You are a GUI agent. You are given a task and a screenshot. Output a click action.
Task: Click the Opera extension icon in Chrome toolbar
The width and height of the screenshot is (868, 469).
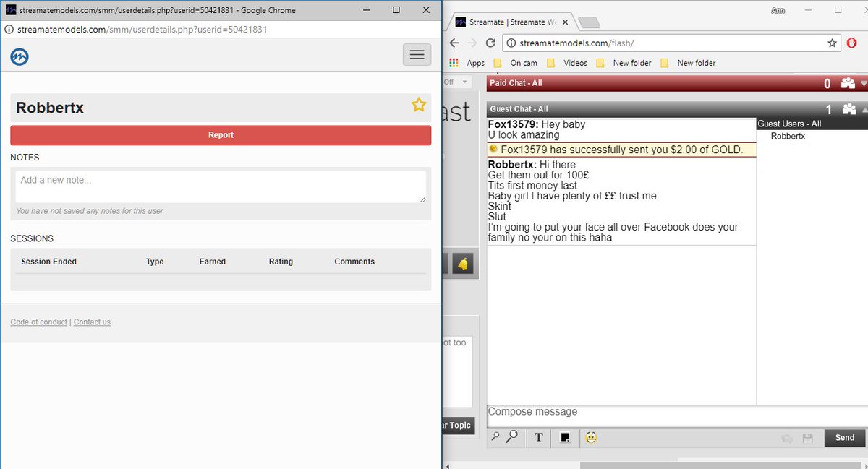pos(852,43)
